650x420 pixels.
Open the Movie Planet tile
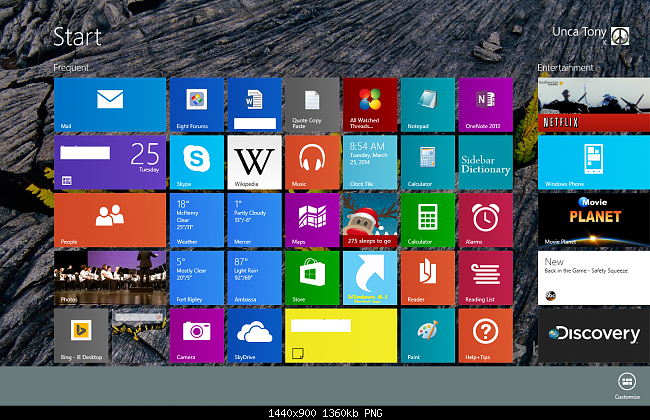(594, 220)
